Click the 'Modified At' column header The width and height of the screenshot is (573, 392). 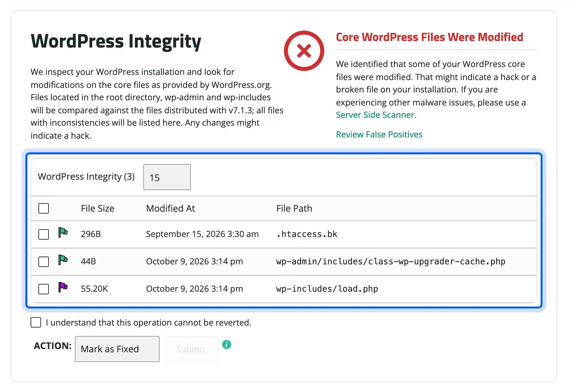pyautogui.click(x=171, y=208)
